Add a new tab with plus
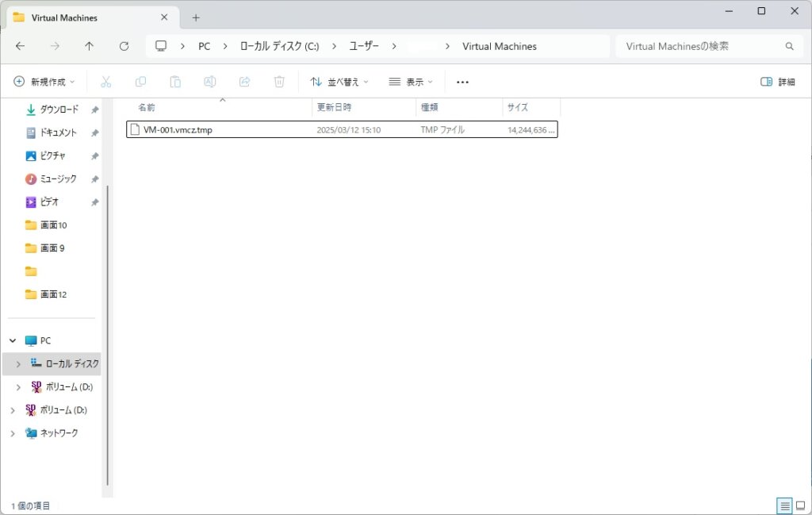The width and height of the screenshot is (812, 515). [x=196, y=17]
